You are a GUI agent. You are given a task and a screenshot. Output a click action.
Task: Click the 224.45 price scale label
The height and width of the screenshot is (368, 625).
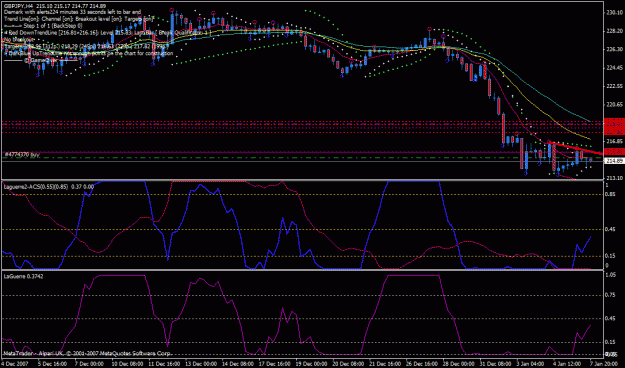coord(614,67)
